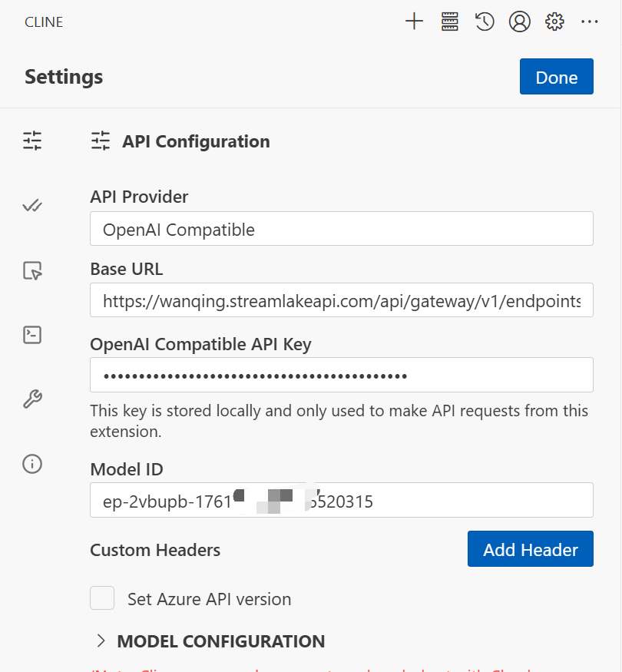622x672 pixels.
Task: Enable Set Azure API version checkbox
Action: 102,598
